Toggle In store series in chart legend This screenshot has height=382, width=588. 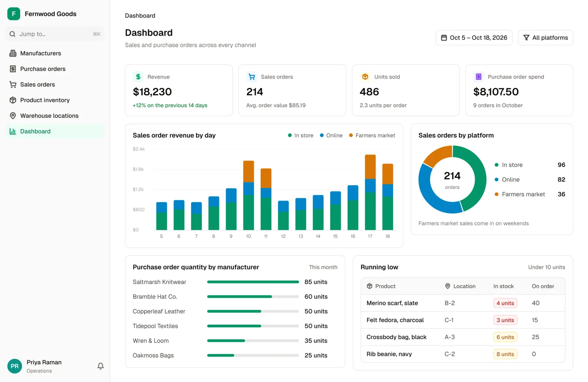pos(301,136)
